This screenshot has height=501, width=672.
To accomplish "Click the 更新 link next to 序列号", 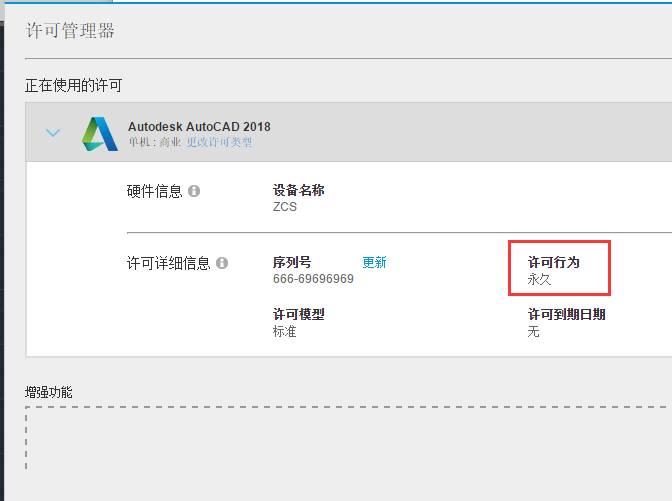I will click(374, 262).
